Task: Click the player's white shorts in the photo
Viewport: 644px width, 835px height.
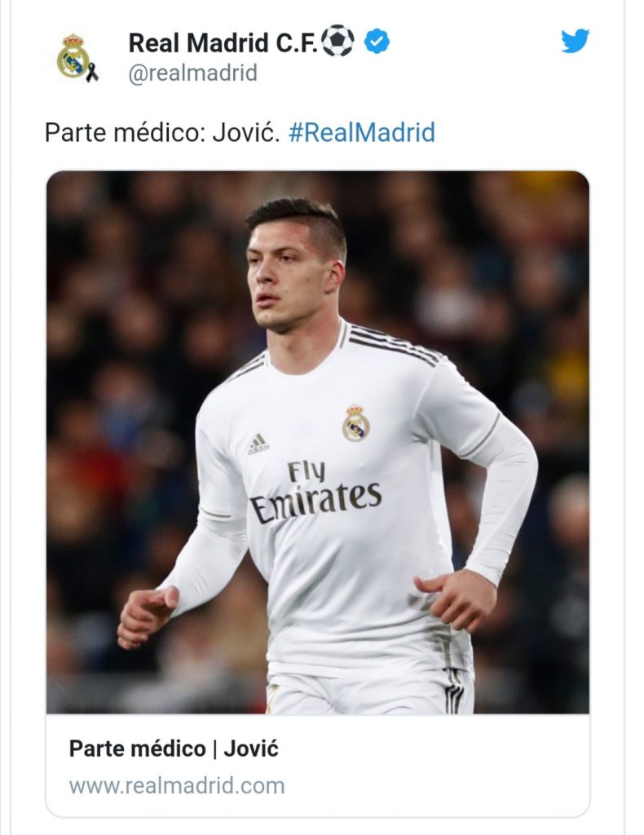Action: [370, 692]
